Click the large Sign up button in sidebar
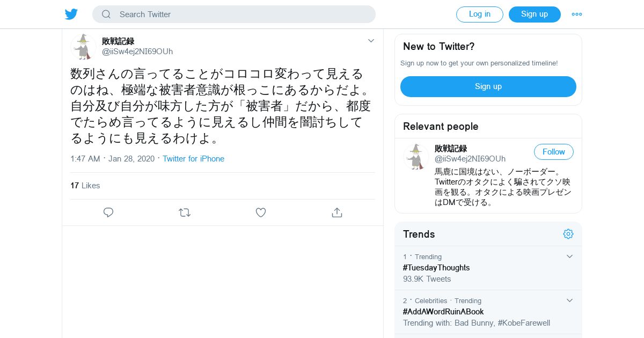The height and width of the screenshot is (338, 644). [488, 86]
